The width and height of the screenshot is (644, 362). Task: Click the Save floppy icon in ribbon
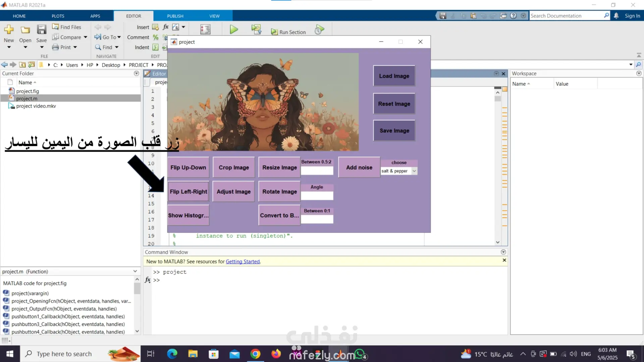click(42, 29)
